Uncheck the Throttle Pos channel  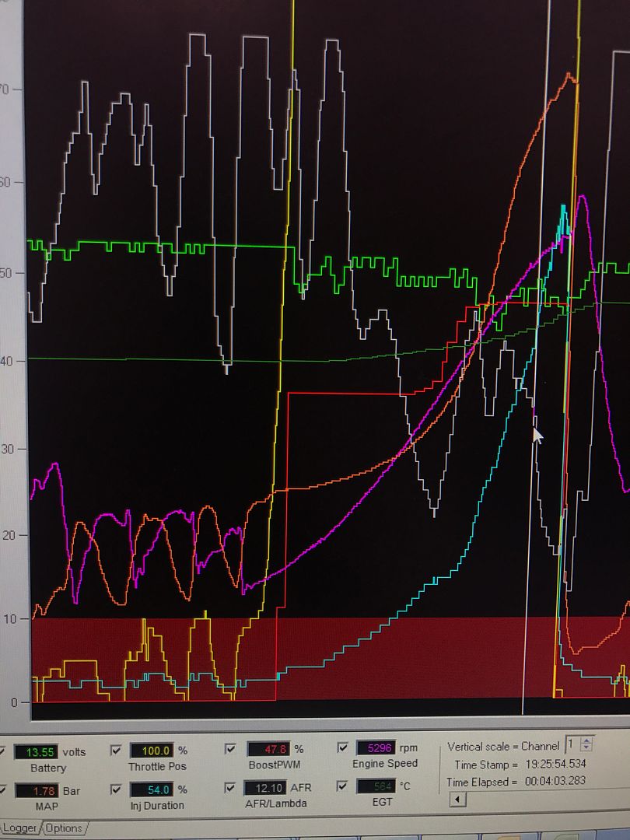pos(116,751)
